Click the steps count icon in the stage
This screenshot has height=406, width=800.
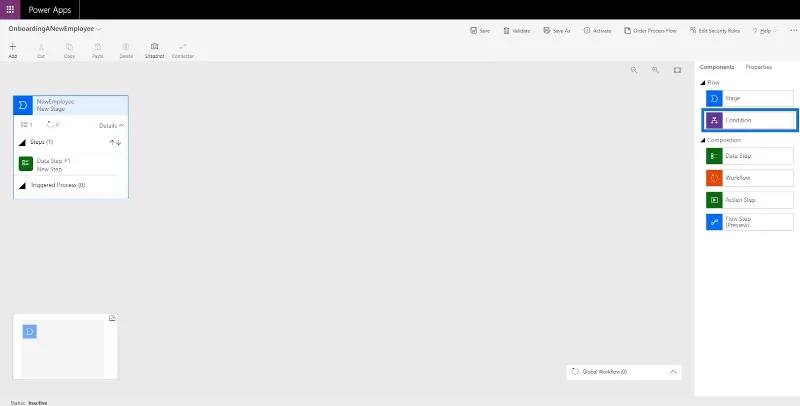pos(24,124)
